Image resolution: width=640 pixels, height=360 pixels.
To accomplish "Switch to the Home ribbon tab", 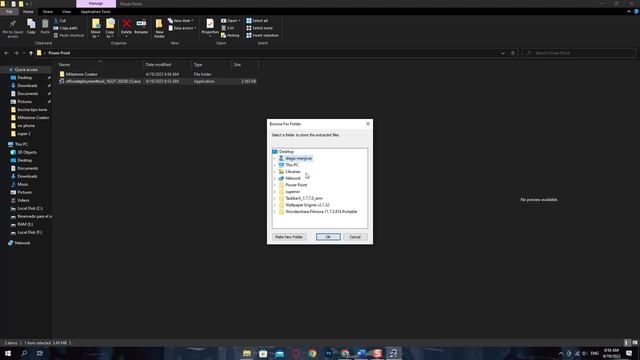I will pyautogui.click(x=28, y=12).
